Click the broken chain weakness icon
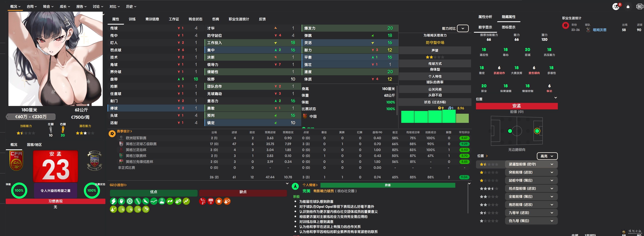The height and width of the screenshot is (236, 644). pos(203,201)
